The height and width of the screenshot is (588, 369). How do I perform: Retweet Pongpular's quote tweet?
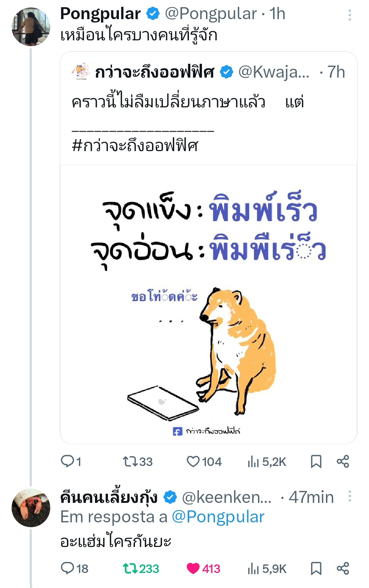[130, 462]
